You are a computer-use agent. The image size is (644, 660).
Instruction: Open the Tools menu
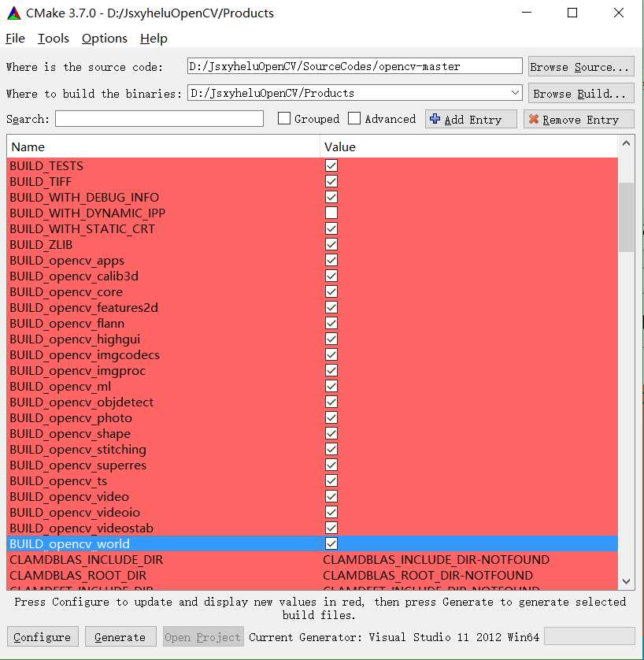pyautogui.click(x=54, y=39)
